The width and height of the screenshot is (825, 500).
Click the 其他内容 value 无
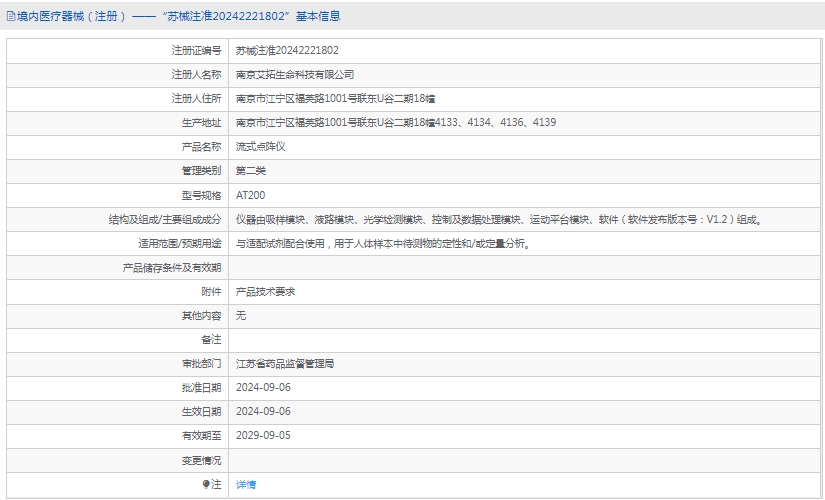pos(241,316)
